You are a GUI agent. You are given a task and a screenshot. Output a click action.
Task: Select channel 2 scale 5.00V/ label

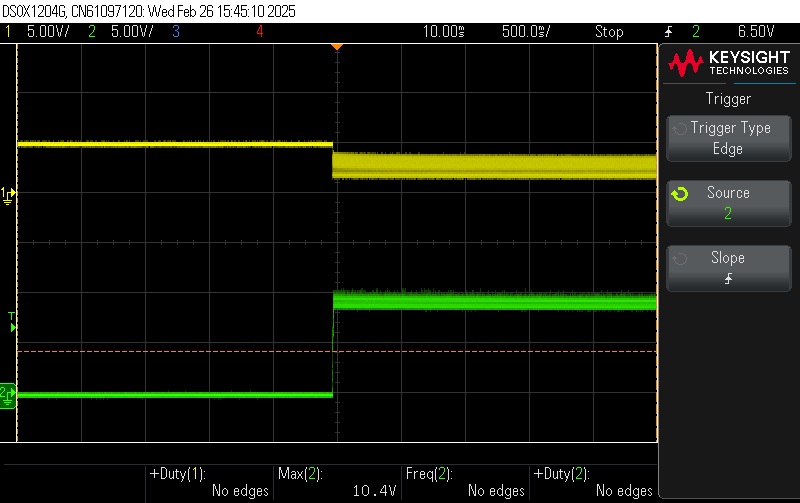[x=132, y=32]
